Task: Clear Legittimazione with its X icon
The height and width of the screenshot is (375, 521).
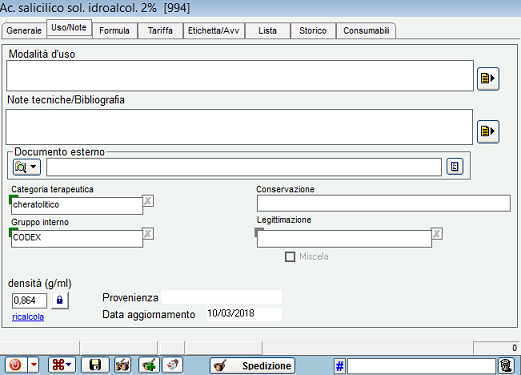Action: (437, 234)
